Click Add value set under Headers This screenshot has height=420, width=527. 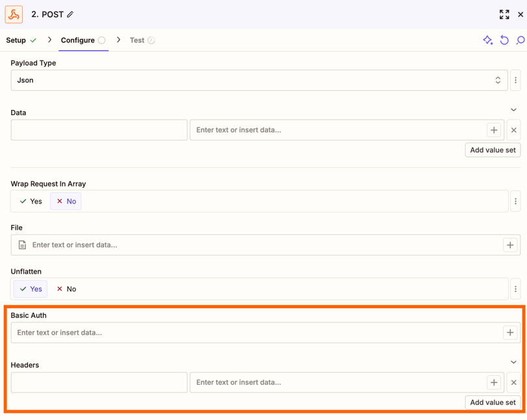(493, 402)
